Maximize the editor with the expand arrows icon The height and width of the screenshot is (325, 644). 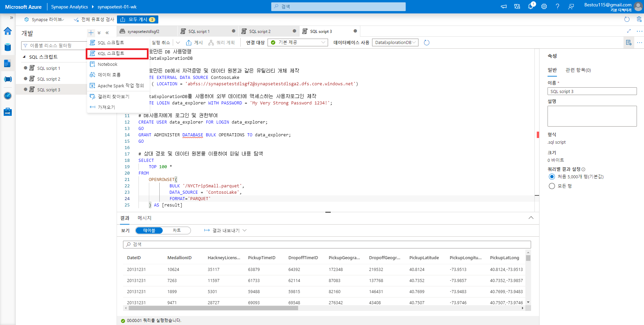[629, 31]
